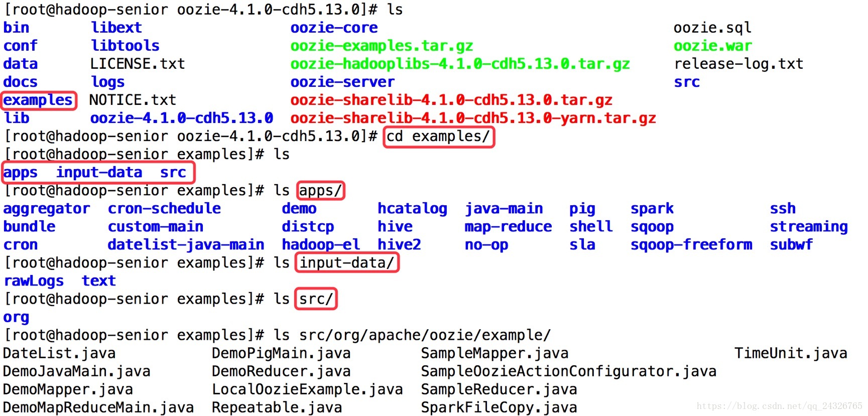The height and width of the screenshot is (416, 868).
Task: Click the 'ssh' app directory
Action: (x=783, y=208)
